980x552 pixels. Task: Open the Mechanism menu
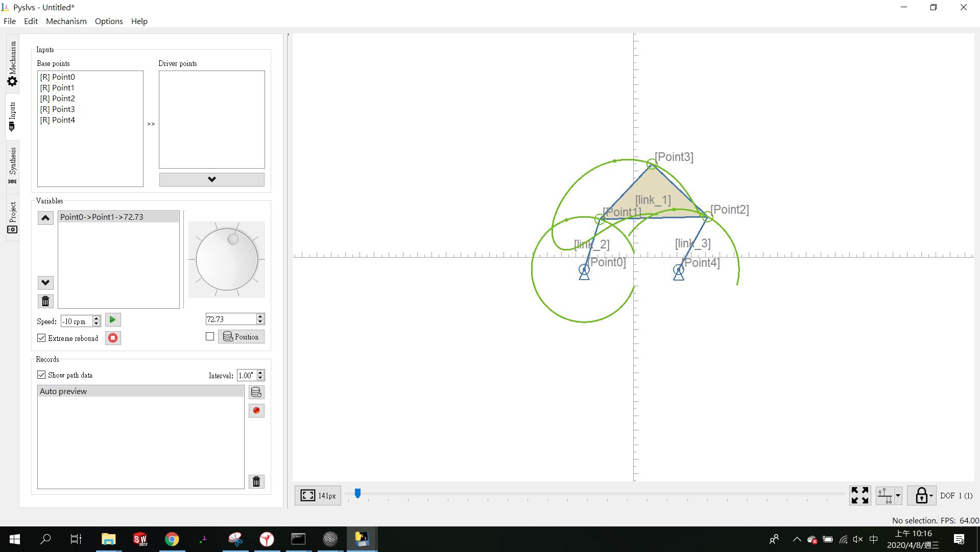(66, 21)
